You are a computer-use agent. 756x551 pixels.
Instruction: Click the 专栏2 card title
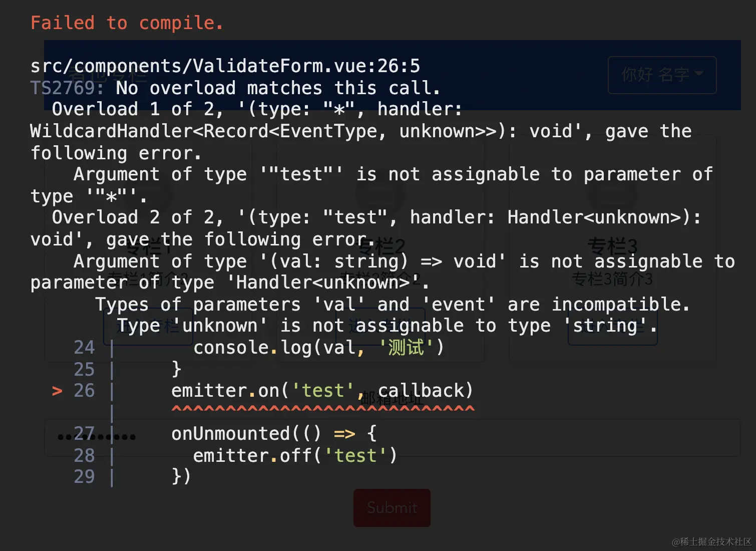click(382, 246)
